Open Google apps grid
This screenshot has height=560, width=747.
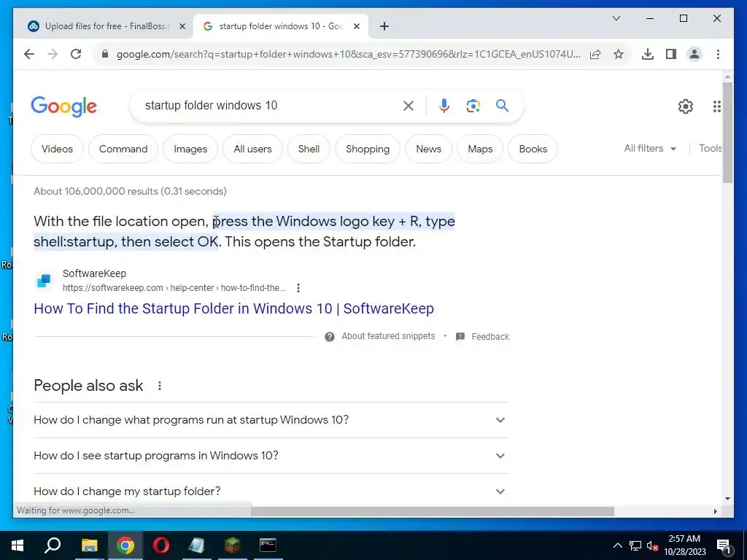point(716,106)
